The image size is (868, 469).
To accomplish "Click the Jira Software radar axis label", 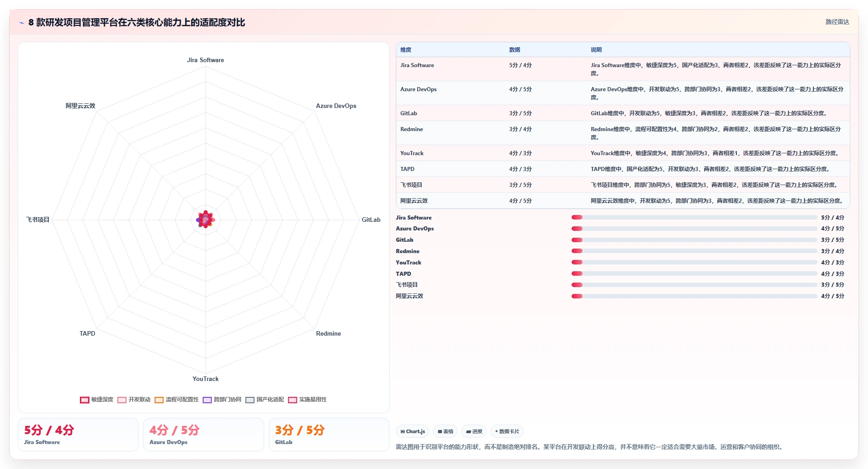I will [206, 60].
